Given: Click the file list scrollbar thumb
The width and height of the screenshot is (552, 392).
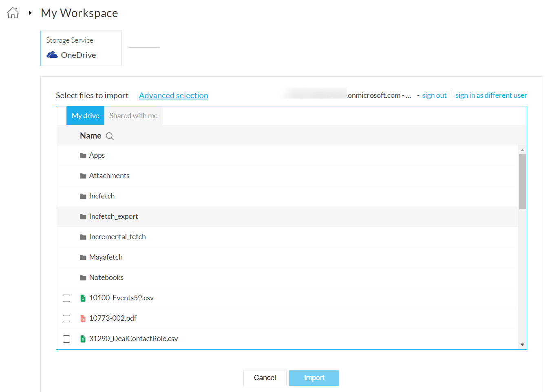Looking at the screenshot, I should (x=522, y=181).
